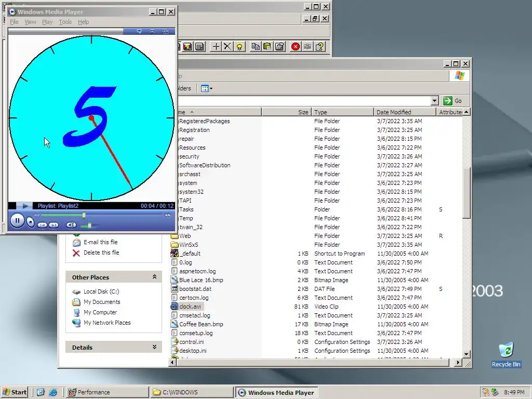Open the Media Player Play menu
Screen dimensions: 532x399
[47, 22]
